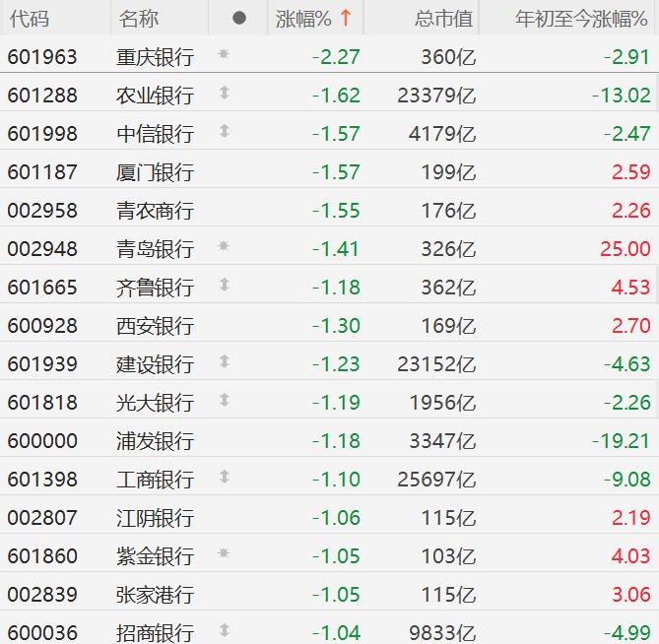The height and width of the screenshot is (644, 659).
Task: Click the star icon next to 紫金银行
Action: (224, 554)
